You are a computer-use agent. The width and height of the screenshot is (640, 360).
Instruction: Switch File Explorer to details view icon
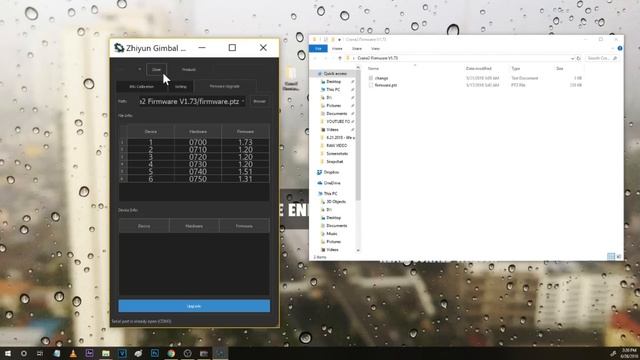click(611, 256)
